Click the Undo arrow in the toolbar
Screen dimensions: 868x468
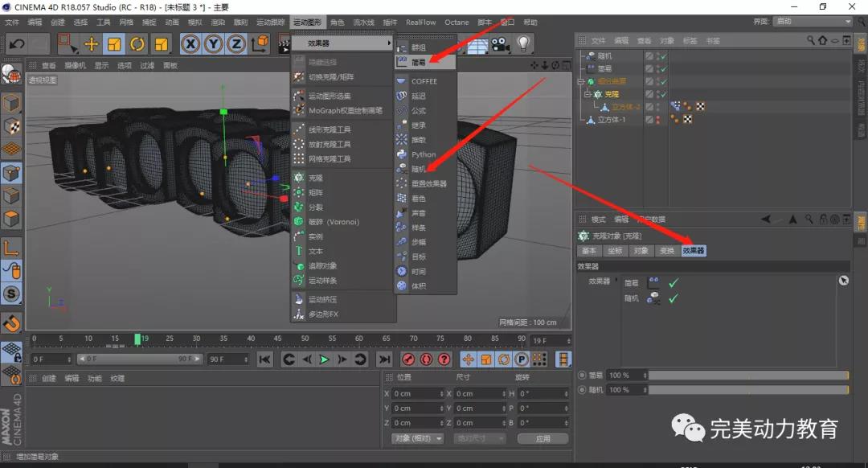[x=16, y=43]
